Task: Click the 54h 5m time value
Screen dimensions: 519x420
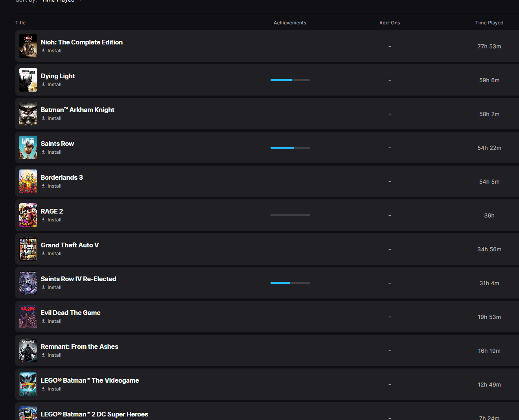Action: tap(490, 182)
